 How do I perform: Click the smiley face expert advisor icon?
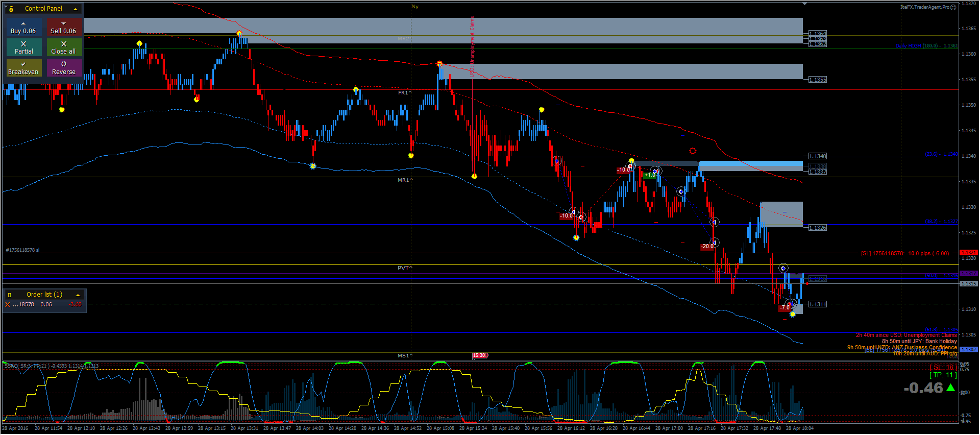coord(953,7)
